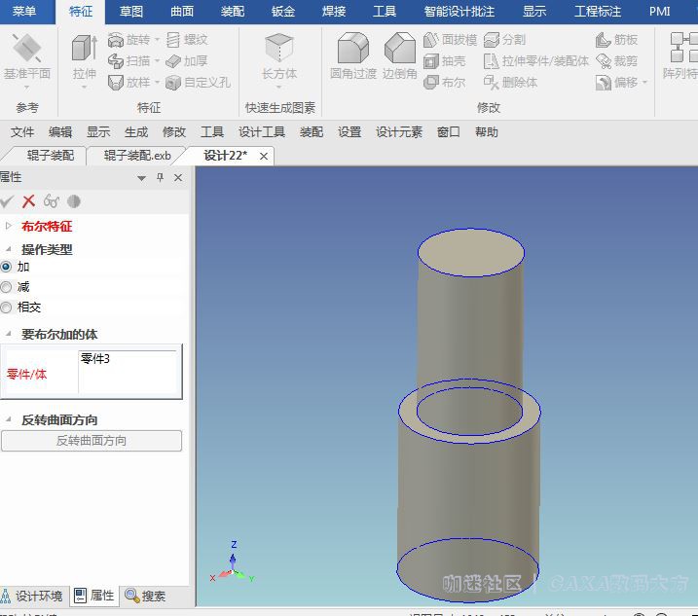Switch to the 辊子装配 document tab
Image resolution: width=698 pixels, height=616 pixels.
[x=51, y=156]
